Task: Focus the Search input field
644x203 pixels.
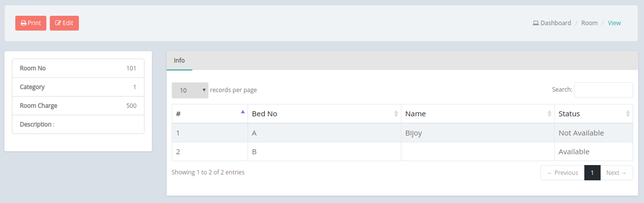Action: coord(604,90)
